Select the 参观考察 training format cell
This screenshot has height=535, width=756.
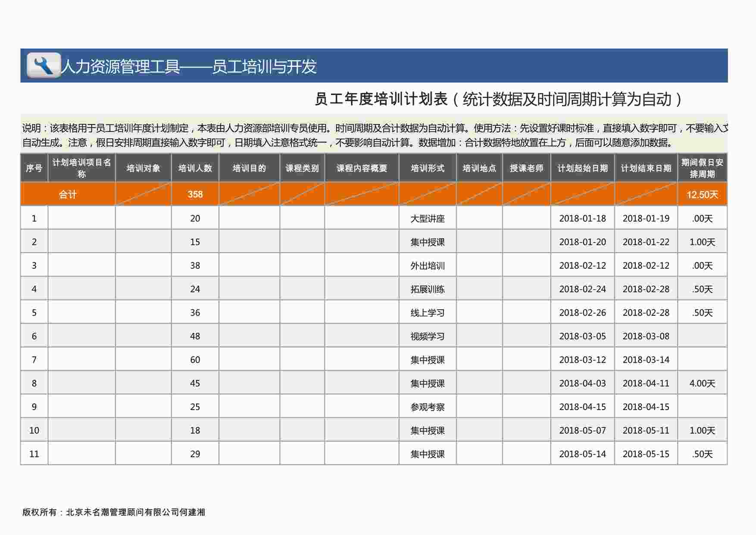[x=428, y=407]
